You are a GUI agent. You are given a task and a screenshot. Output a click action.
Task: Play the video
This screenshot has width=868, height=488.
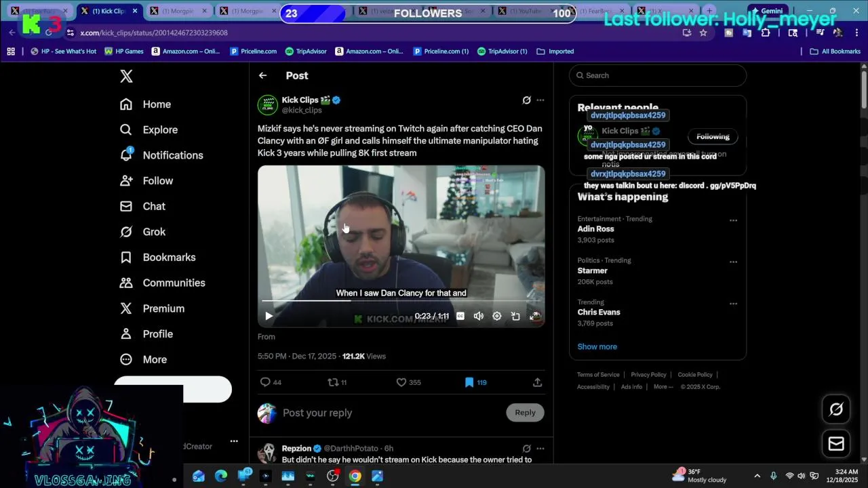[269, 316]
